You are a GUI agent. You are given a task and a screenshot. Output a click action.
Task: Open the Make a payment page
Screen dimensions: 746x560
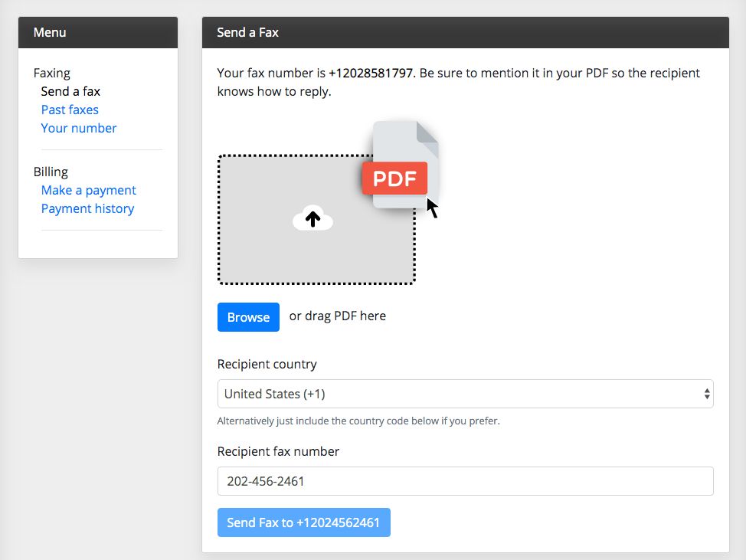tap(88, 190)
